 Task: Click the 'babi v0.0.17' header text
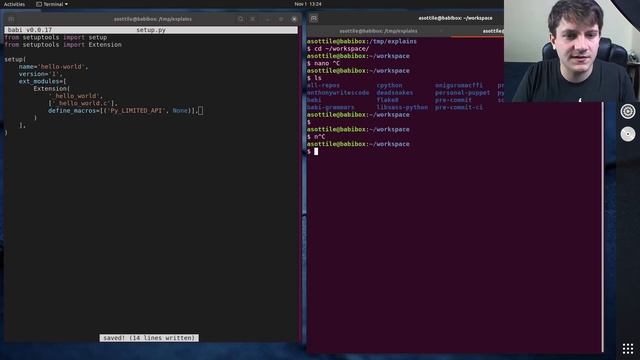[x=30, y=30]
